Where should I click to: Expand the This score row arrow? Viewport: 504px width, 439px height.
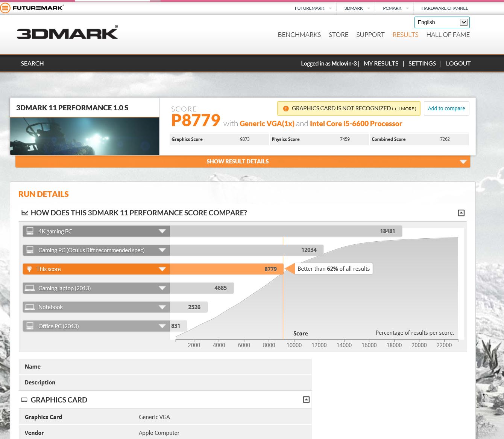point(162,269)
